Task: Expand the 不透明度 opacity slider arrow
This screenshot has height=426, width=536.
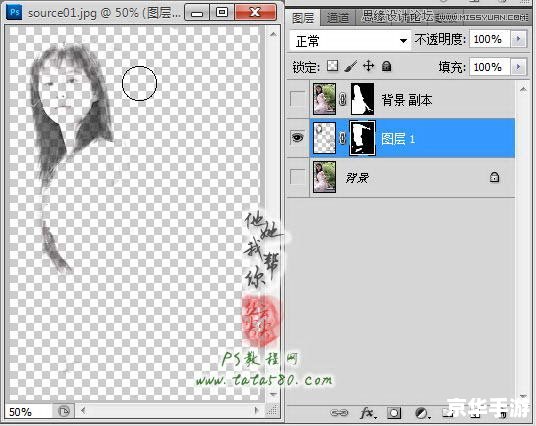Action: pos(518,39)
